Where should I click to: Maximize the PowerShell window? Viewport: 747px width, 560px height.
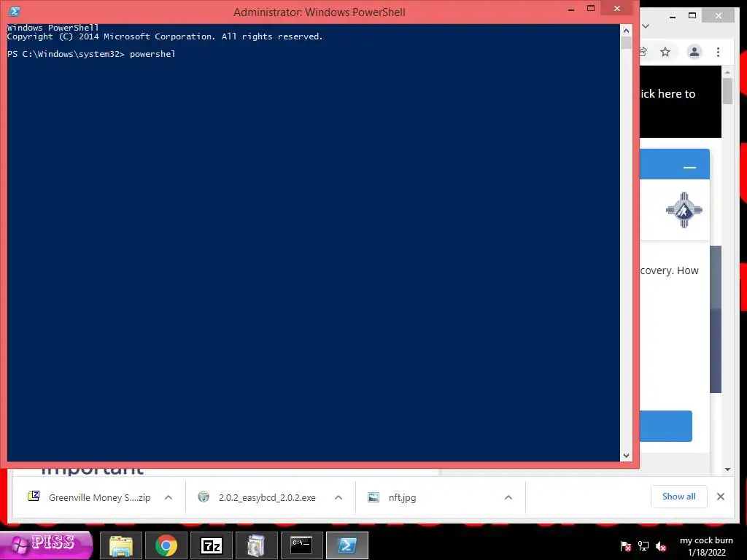pos(591,9)
